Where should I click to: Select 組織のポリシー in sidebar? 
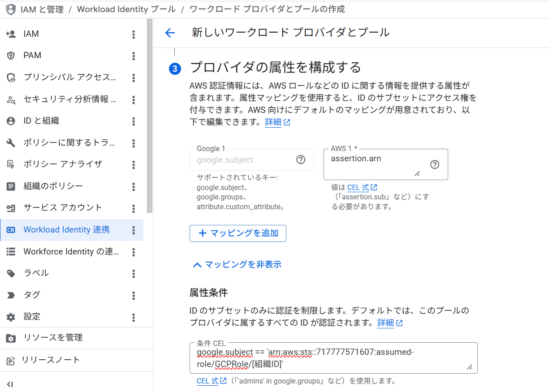(x=72, y=186)
